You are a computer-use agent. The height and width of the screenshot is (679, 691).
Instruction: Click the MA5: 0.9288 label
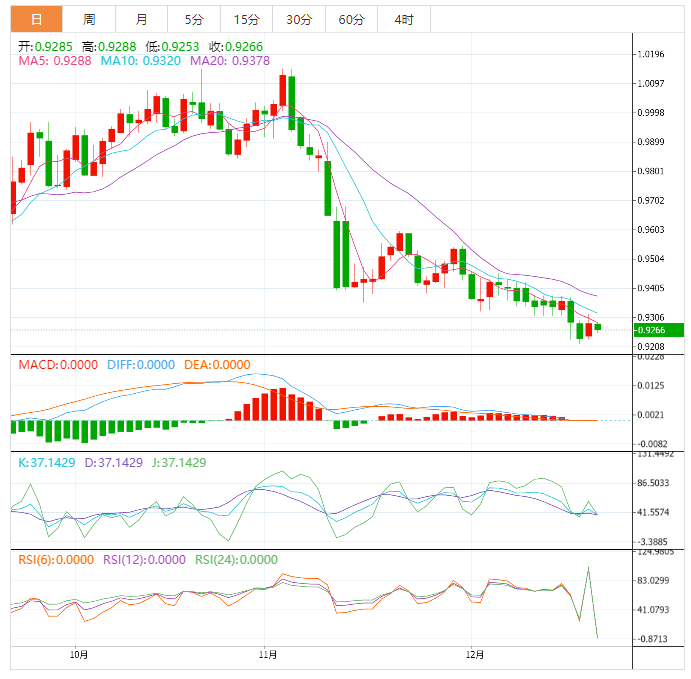tap(55, 61)
